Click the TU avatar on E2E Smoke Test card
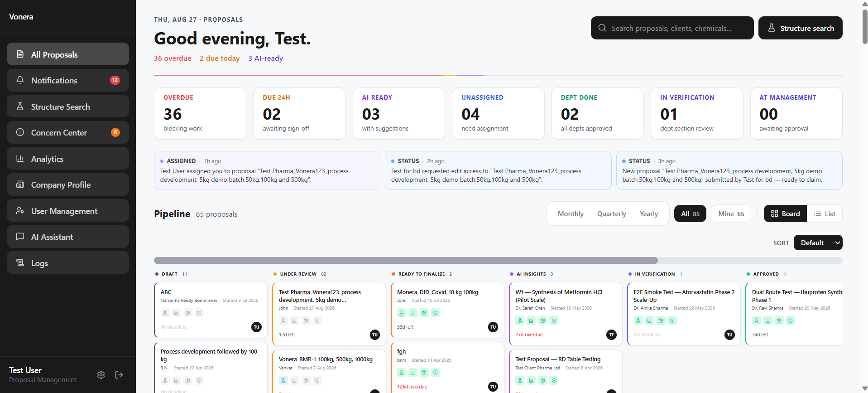Image resolution: width=868 pixels, height=393 pixels. coord(729,335)
